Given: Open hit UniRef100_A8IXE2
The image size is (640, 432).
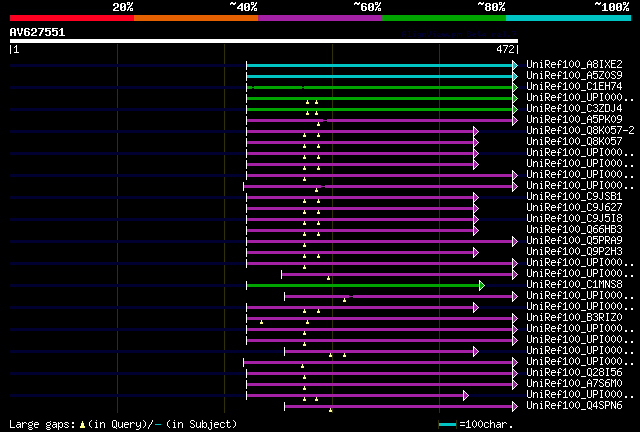Looking at the screenshot, I should (574, 64).
